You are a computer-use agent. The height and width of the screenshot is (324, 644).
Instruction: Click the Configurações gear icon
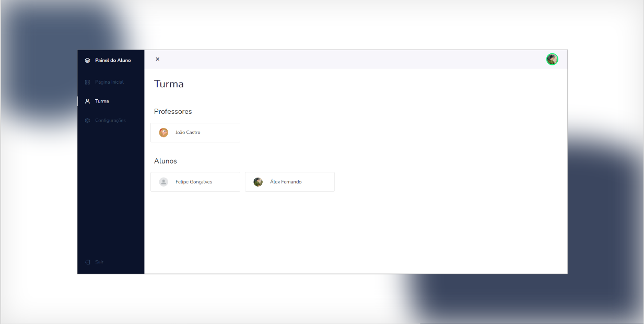tap(87, 121)
